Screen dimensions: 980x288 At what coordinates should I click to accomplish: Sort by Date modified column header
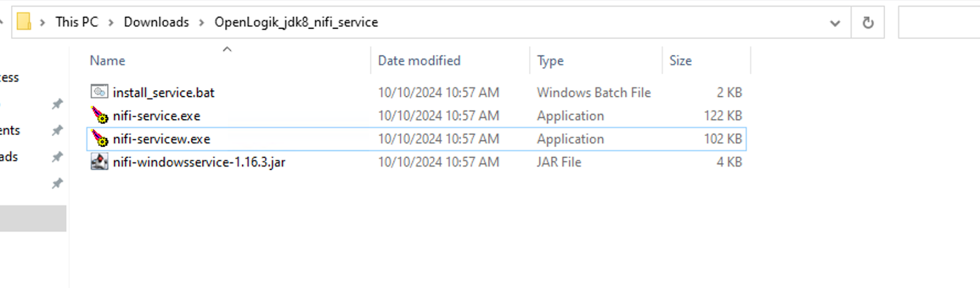(419, 61)
